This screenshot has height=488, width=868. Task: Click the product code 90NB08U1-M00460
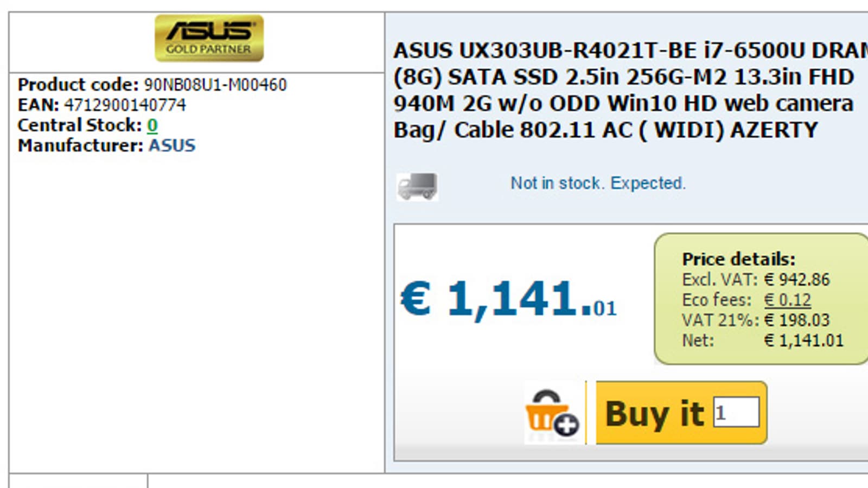tap(215, 85)
